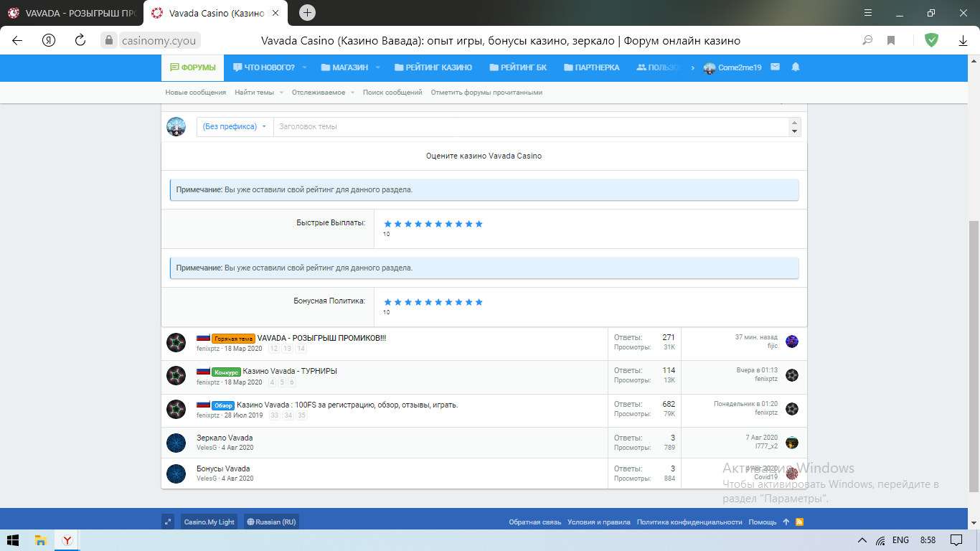Open the РЕЙТИНГ БК navigation tab
Image resolution: width=980 pixels, height=551 pixels.
518,67
